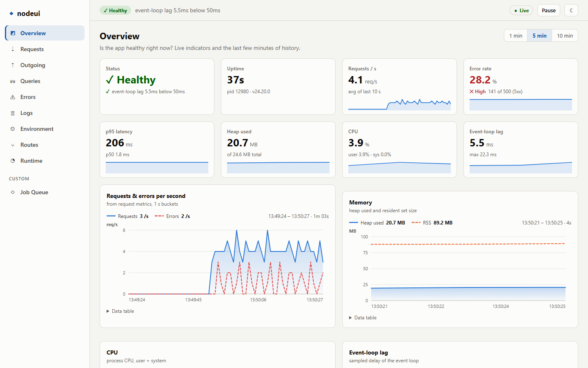Toggle dark mode with the moon icon
The image size is (588, 368).
[571, 10]
